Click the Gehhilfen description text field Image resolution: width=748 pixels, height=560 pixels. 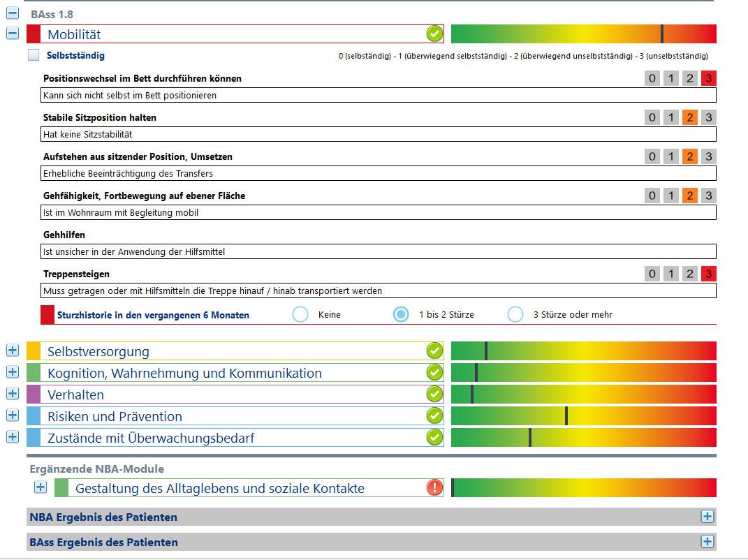click(379, 251)
